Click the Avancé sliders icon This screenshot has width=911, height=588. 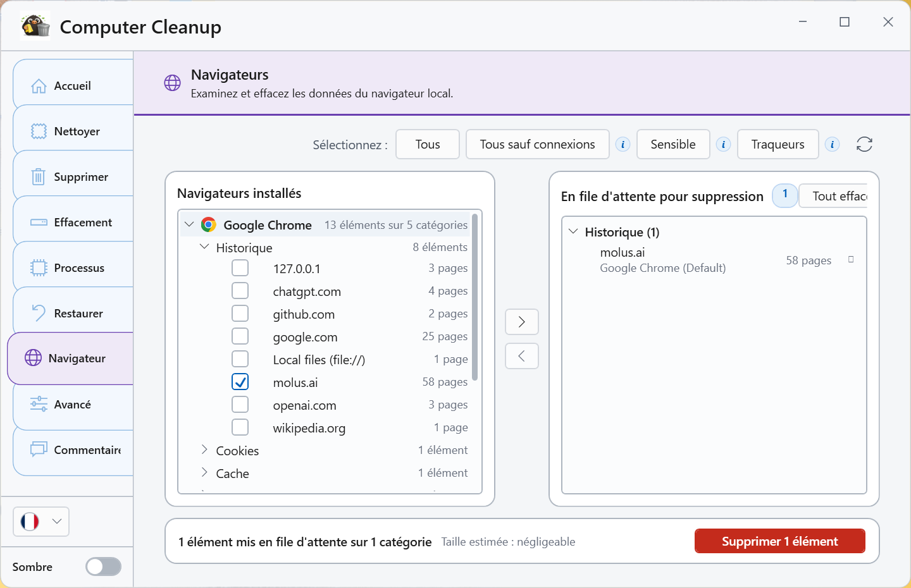(39, 404)
